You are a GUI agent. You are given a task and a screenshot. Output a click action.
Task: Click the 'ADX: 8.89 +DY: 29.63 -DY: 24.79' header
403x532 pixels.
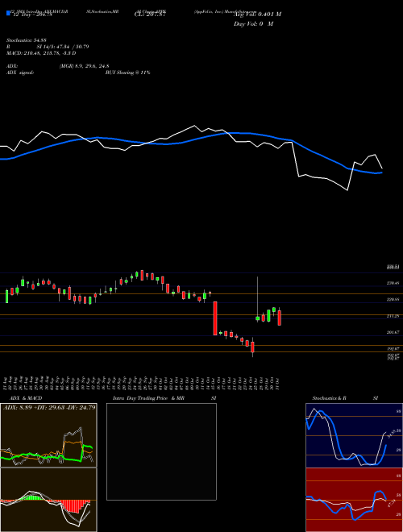(49, 407)
